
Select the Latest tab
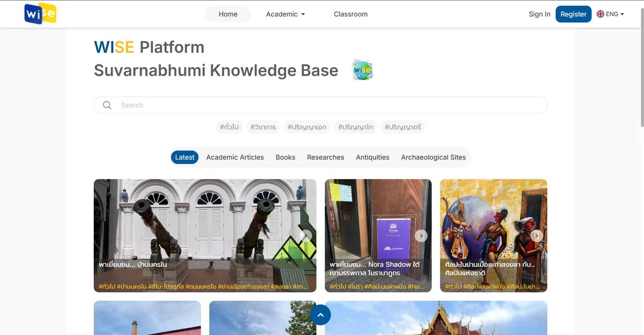185,157
